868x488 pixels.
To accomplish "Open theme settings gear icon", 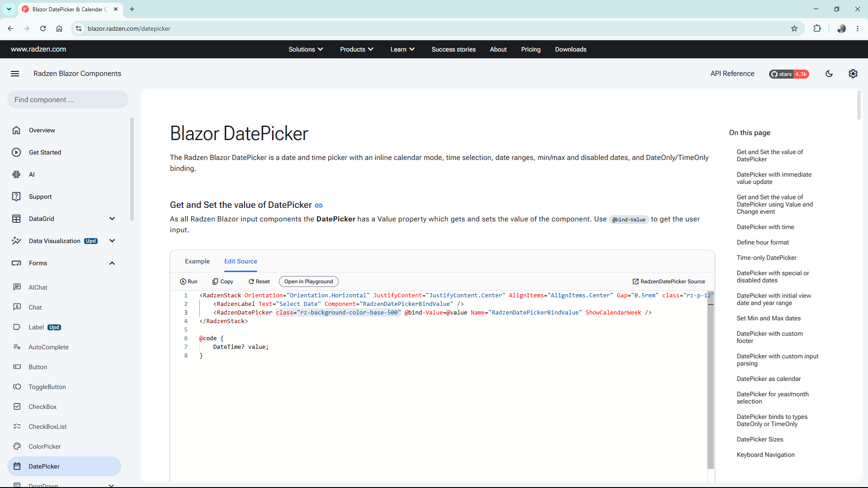I will click(853, 74).
